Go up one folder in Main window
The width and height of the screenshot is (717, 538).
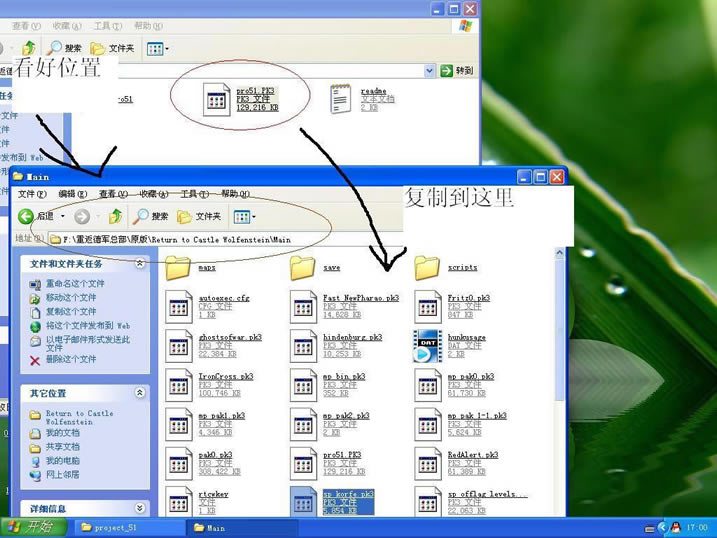pyautogui.click(x=115, y=216)
